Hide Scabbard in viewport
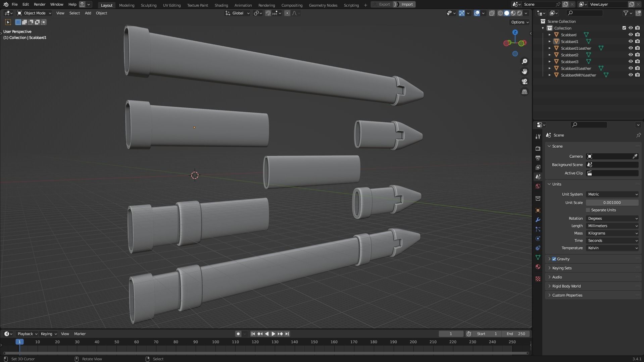This screenshot has width=644, height=362. (x=631, y=35)
